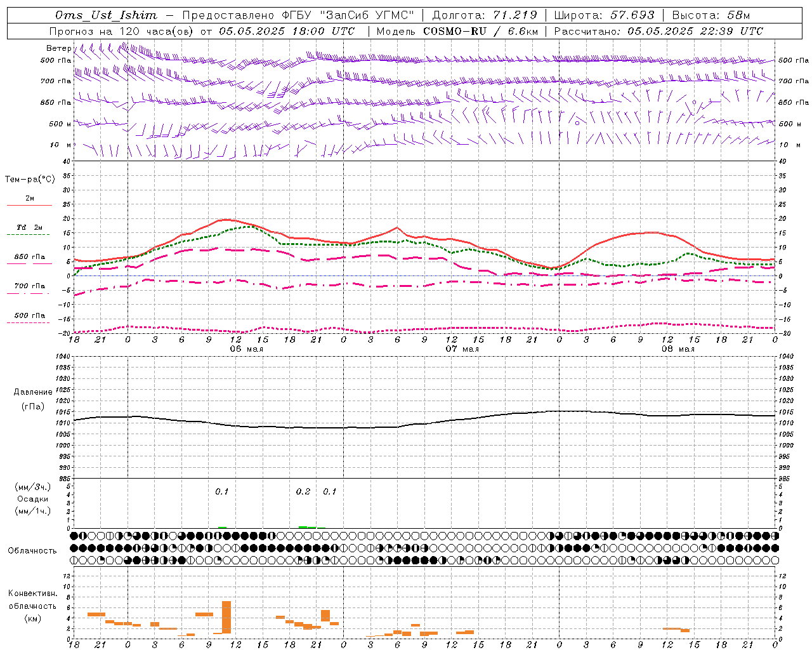The height and width of the screenshot is (650, 812).
Task: Click the Широта: 57.693 value
Action: pos(604,15)
